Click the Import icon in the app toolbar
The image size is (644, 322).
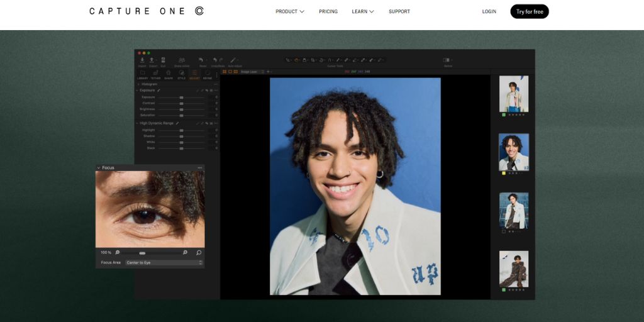(142, 60)
